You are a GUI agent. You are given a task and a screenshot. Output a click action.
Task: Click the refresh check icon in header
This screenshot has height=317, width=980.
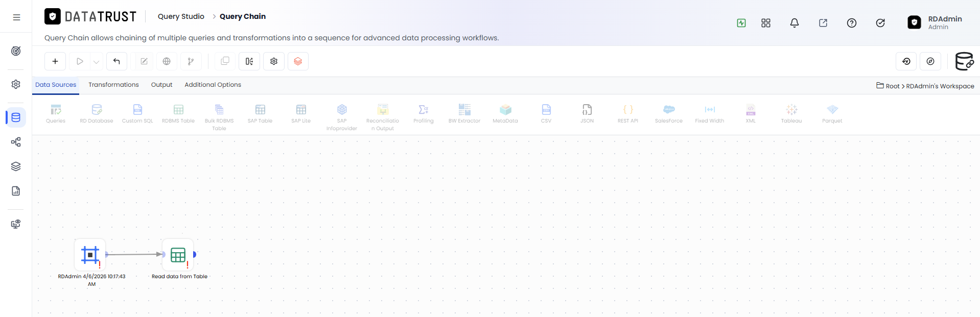pyautogui.click(x=880, y=23)
